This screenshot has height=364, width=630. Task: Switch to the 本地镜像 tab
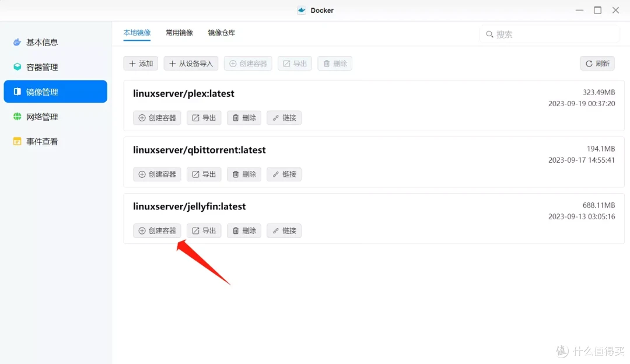(137, 33)
